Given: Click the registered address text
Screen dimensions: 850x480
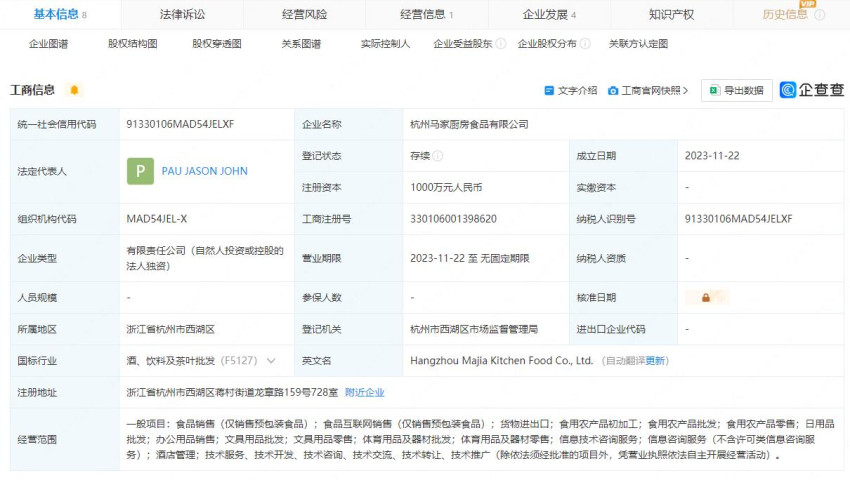Looking at the screenshot, I should point(232,393).
